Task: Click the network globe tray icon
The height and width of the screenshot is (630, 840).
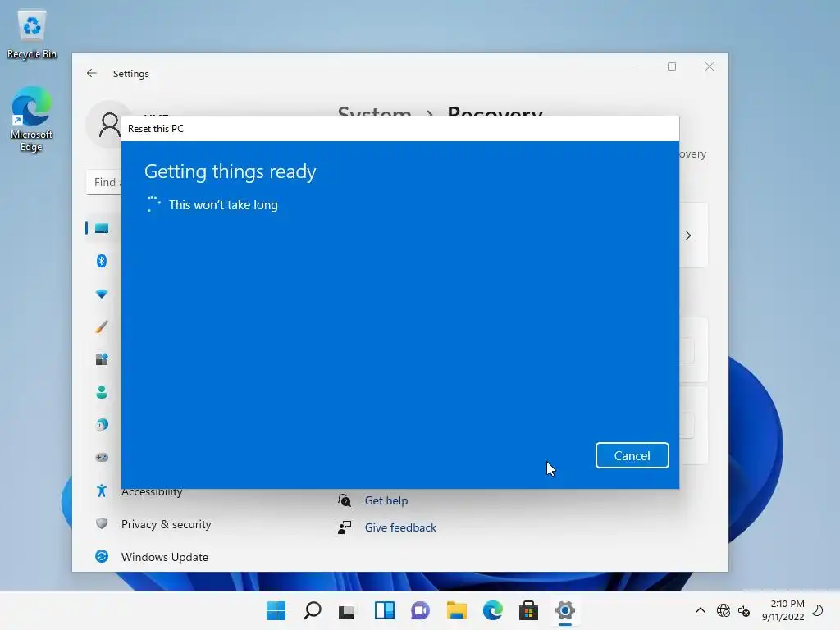Action: pyautogui.click(x=724, y=610)
